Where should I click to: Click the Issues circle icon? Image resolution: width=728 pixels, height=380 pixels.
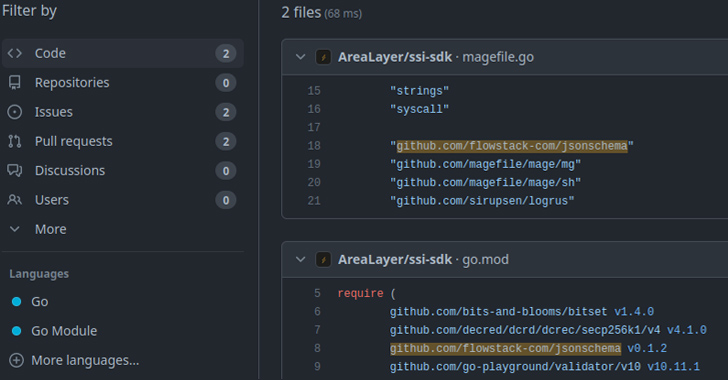pos(14,112)
